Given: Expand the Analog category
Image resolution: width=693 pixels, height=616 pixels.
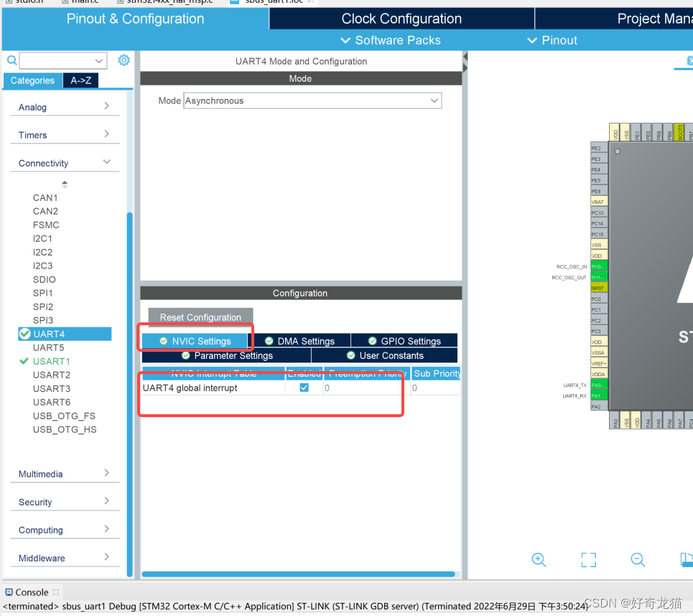Looking at the screenshot, I should pyautogui.click(x=65, y=107).
